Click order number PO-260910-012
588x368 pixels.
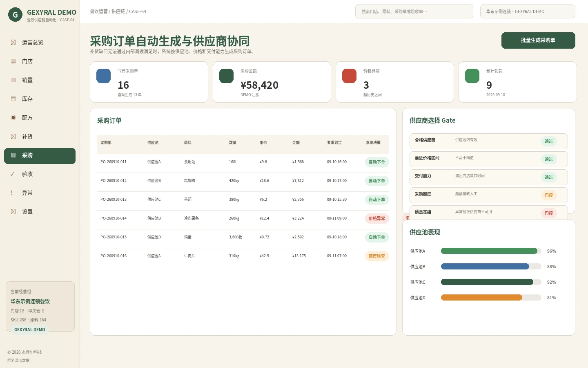point(114,181)
